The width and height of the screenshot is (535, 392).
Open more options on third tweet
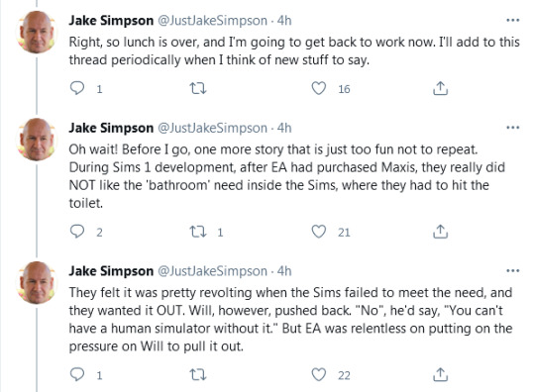click(x=513, y=271)
